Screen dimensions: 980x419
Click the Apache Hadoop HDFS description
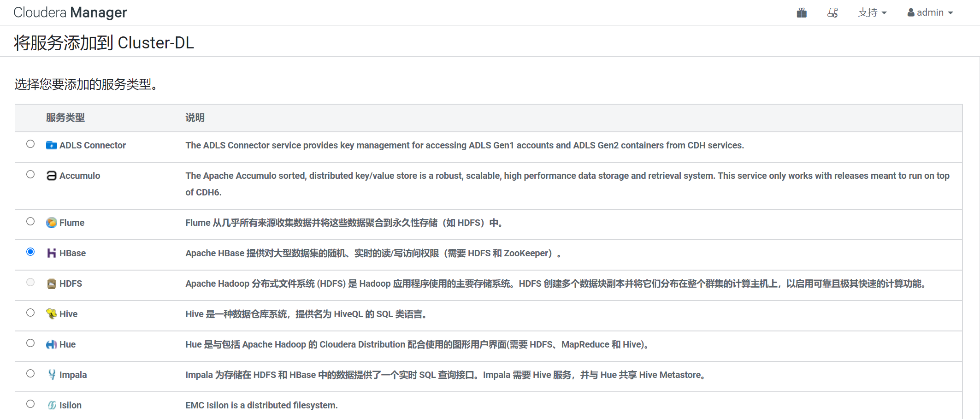click(x=555, y=284)
